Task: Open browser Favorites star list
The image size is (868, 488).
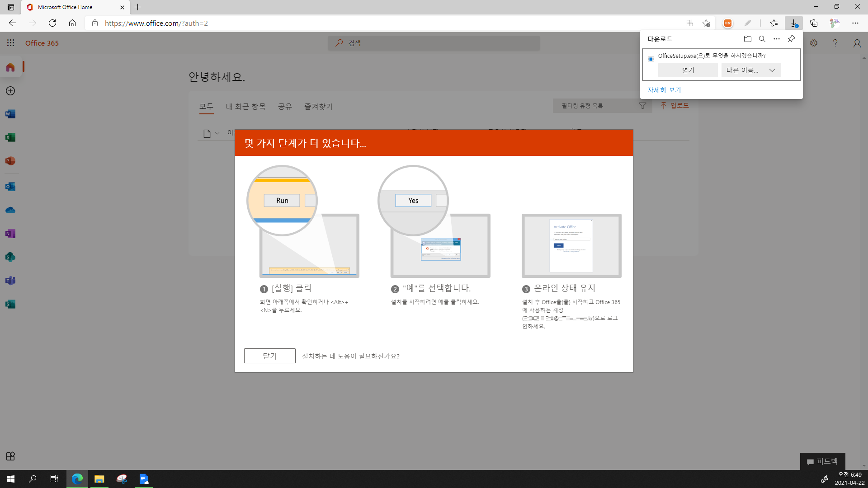Action: tap(774, 23)
